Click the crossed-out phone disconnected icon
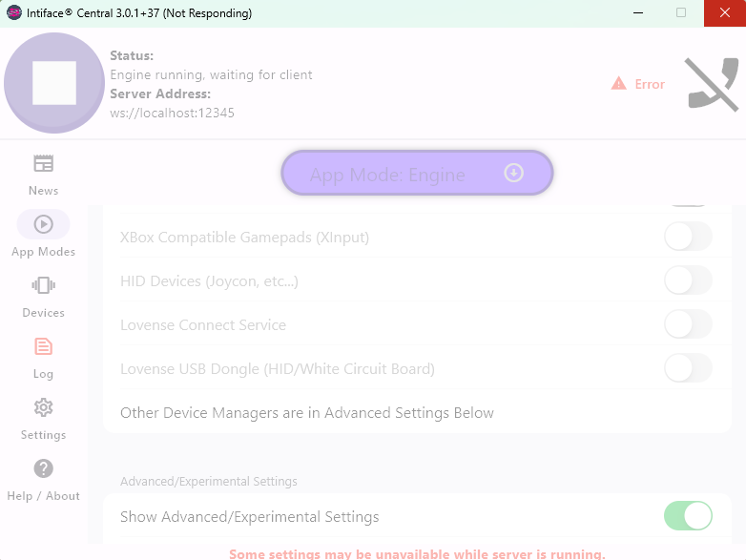Image resolution: width=746 pixels, height=560 pixels. click(712, 84)
